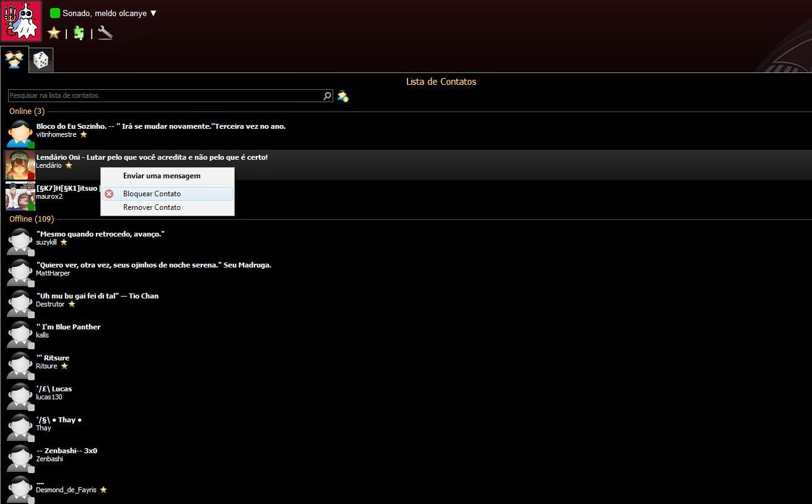Open the wrench settings icon
Viewport: 812px width, 504px height.
point(105,33)
